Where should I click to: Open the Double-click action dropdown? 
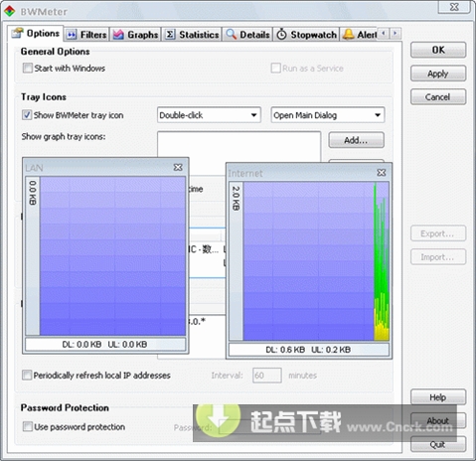[x=209, y=115]
